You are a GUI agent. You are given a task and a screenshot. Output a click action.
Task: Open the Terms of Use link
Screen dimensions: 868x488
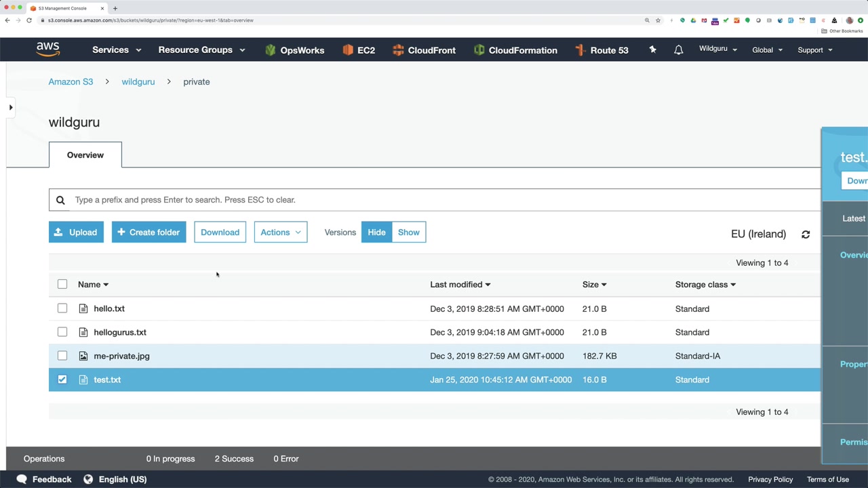tap(828, 479)
